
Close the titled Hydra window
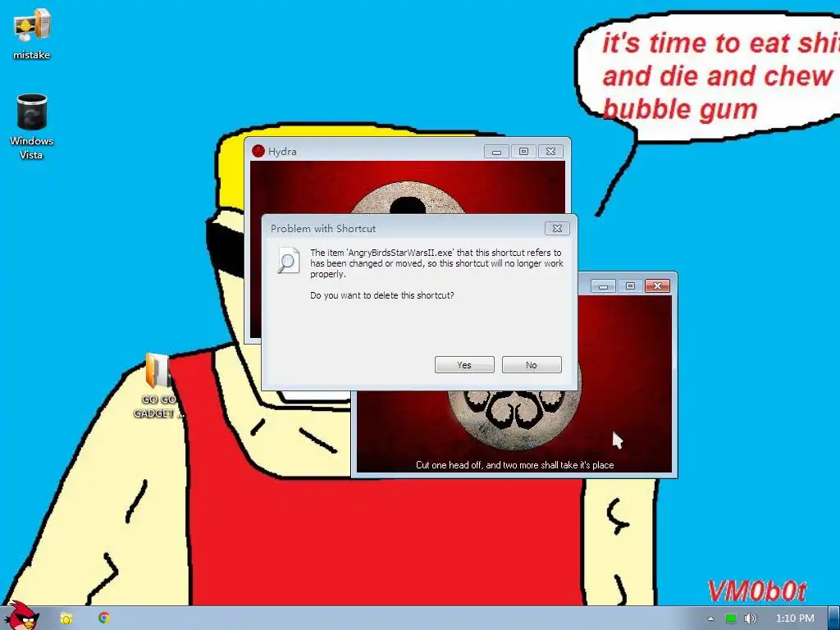point(550,152)
